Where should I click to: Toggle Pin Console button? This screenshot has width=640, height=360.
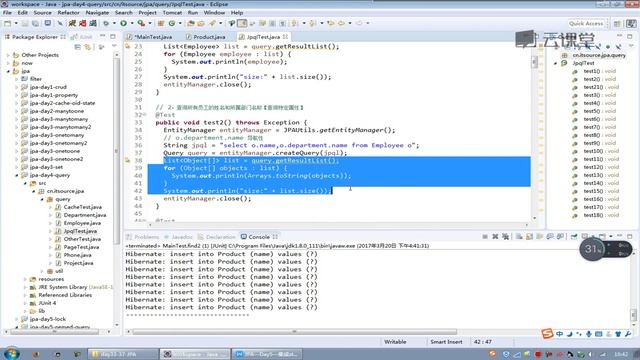pos(574,236)
